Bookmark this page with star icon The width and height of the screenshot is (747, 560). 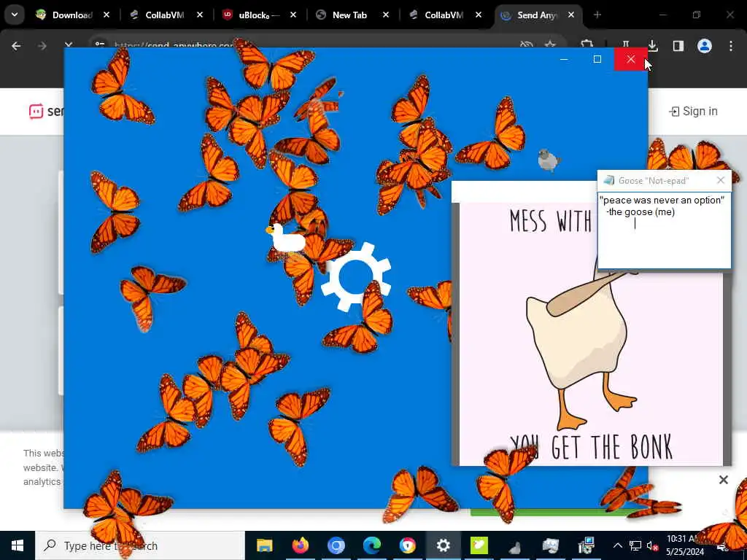550,44
